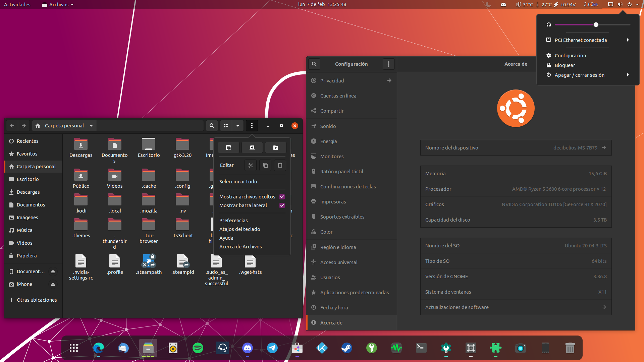644x362 pixels.
Task: Click the new folder icon in popup menu
Action: click(275, 147)
